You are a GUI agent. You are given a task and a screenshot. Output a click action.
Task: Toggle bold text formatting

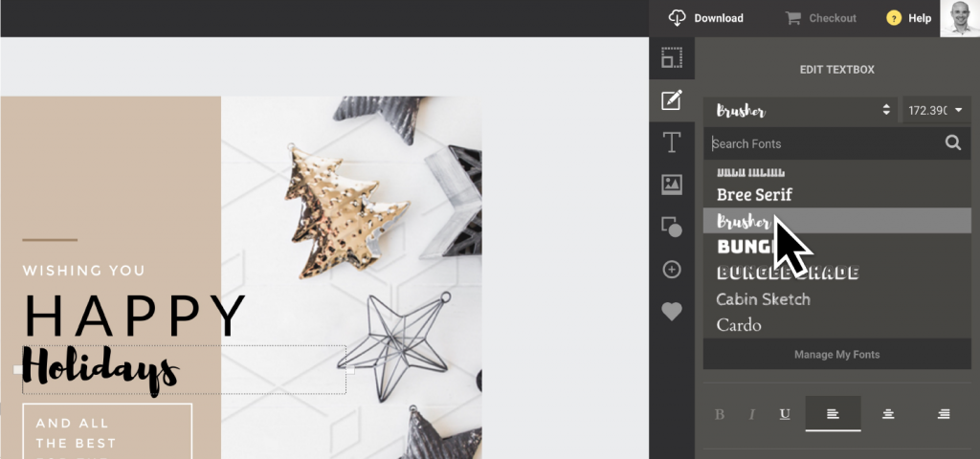click(721, 414)
